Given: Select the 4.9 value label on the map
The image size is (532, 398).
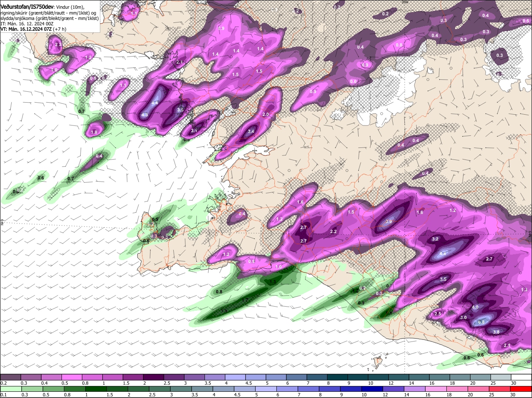Looking at the screenshot, I should [x=475, y=307].
